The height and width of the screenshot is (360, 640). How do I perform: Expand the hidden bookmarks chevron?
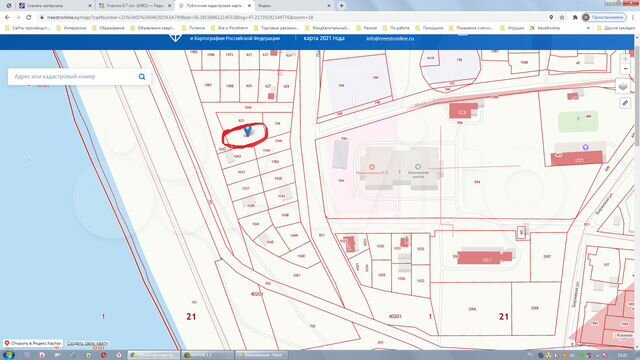[x=588, y=28]
